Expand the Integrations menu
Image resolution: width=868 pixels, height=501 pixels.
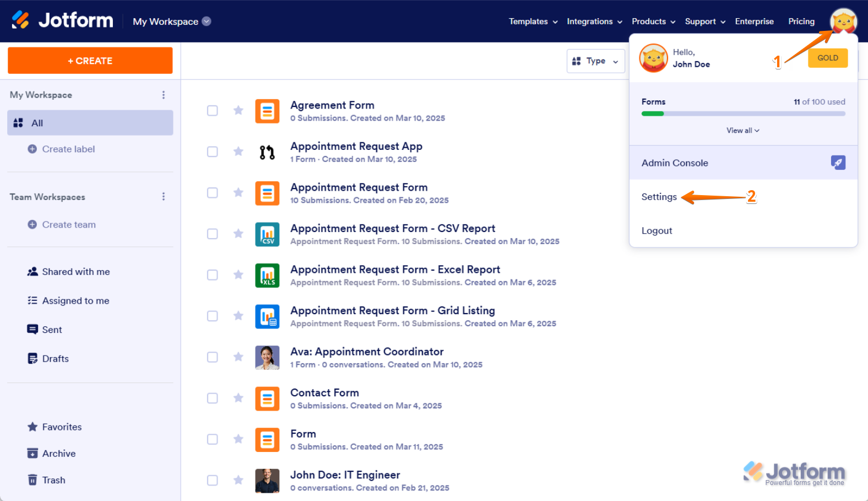coord(594,21)
